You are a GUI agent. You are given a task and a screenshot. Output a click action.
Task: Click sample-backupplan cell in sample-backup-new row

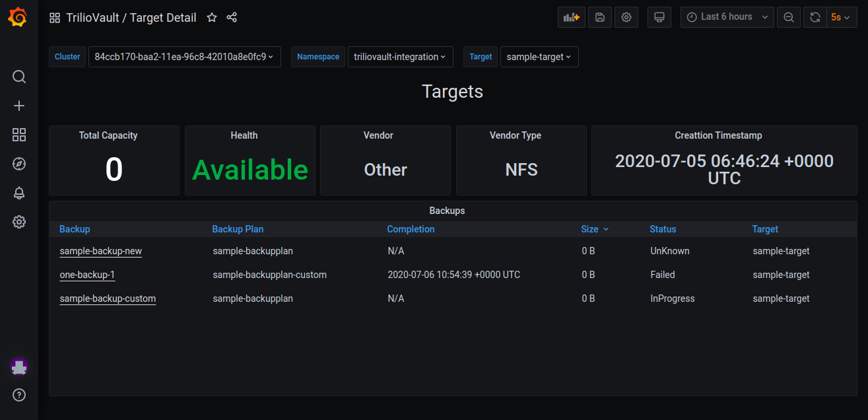click(x=253, y=251)
